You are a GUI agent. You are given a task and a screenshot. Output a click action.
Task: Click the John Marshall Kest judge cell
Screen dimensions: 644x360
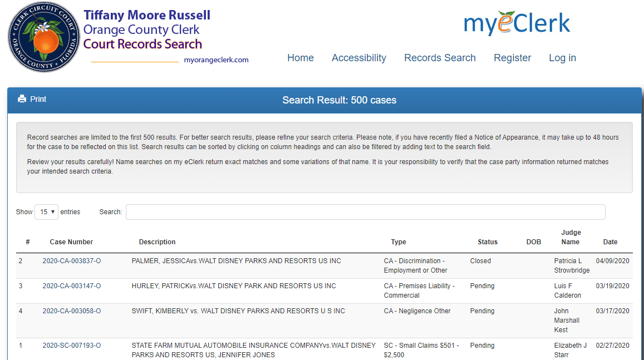click(x=567, y=320)
